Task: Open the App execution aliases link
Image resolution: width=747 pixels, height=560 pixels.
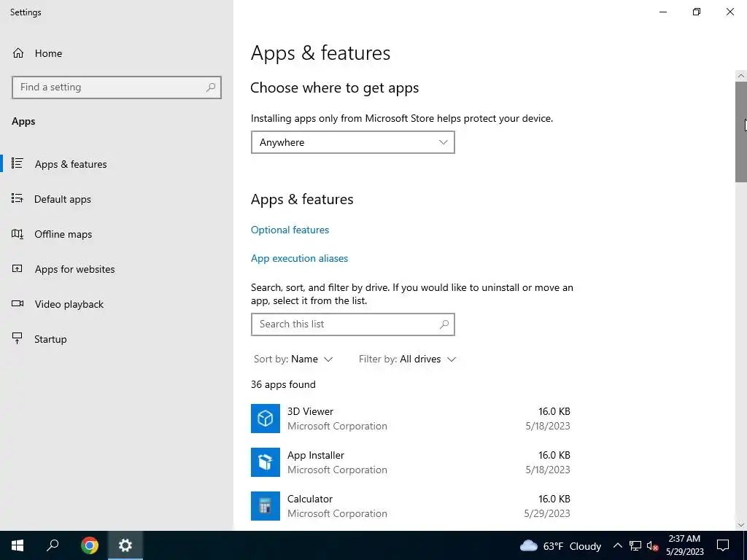Action: 299,258
